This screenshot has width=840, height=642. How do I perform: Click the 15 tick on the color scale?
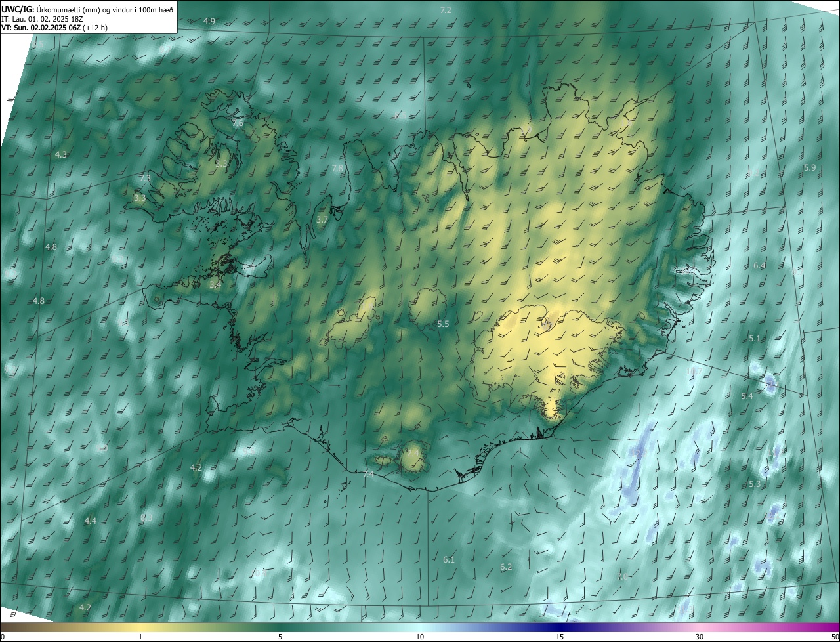point(560,637)
